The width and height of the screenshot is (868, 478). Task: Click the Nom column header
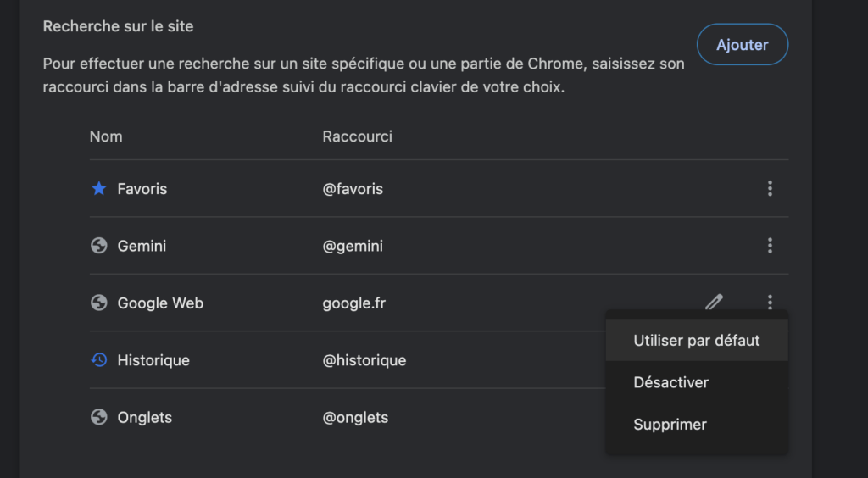coord(106,136)
